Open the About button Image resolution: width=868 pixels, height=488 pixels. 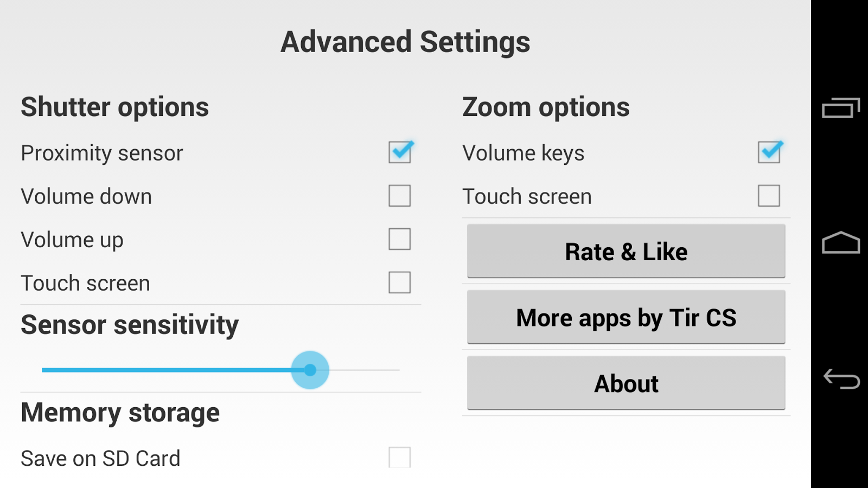[x=626, y=383]
